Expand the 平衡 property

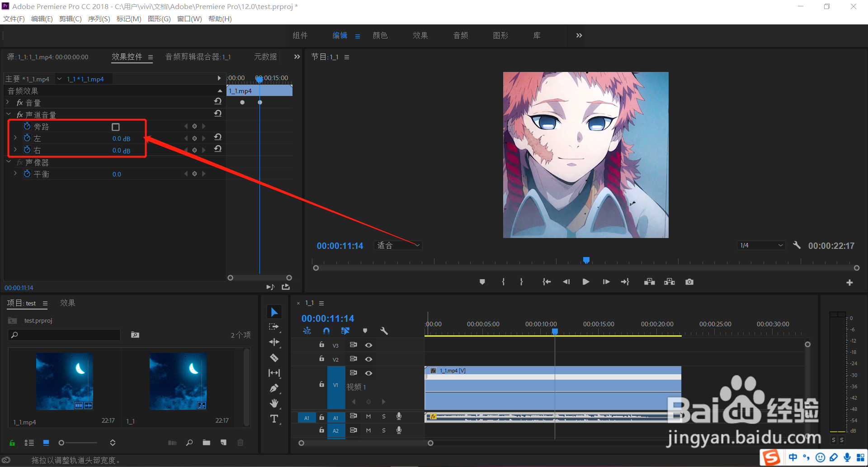pyautogui.click(x=15, y=173)
